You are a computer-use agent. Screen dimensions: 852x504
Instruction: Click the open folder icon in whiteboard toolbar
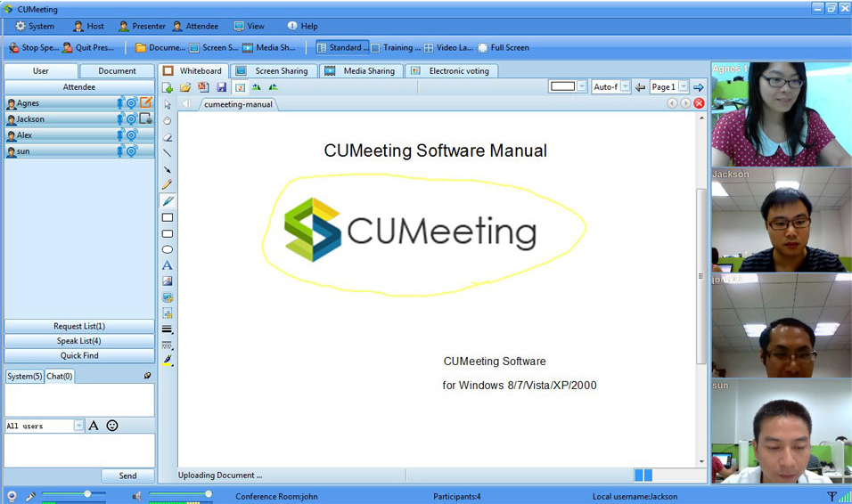pyautogui.click(x=185, y=87)
